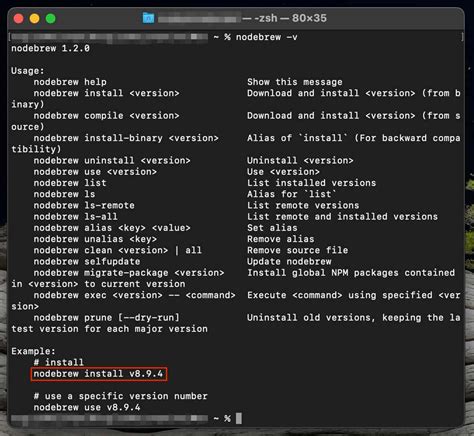Screen dimensions: 474x436
Task: Click 'nodebrew compile <version>' line
Action: [x=106, y=116]
